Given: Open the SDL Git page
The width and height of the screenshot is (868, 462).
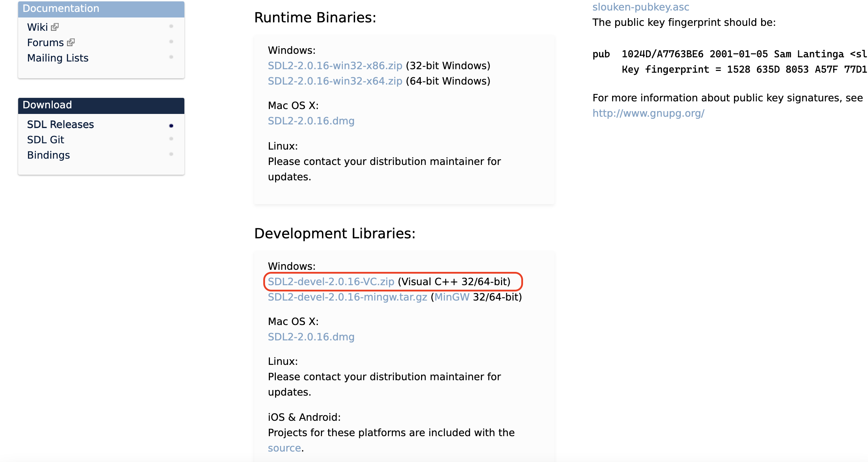Looking at the screenshot, I should [x=46, y=140].
